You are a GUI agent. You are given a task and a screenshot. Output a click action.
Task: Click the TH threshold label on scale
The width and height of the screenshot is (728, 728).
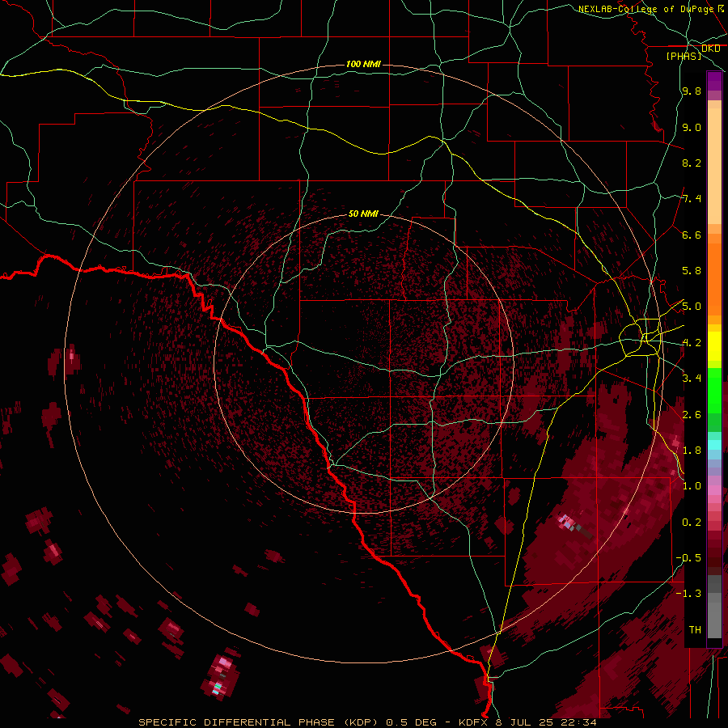click(x=695, y=629)
